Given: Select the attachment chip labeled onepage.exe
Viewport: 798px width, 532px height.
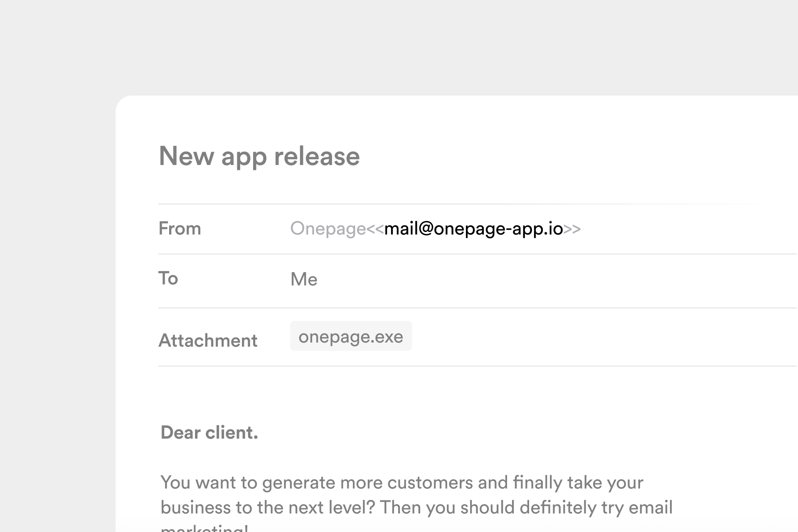Looking at the screenshot, I should [351, 337].
